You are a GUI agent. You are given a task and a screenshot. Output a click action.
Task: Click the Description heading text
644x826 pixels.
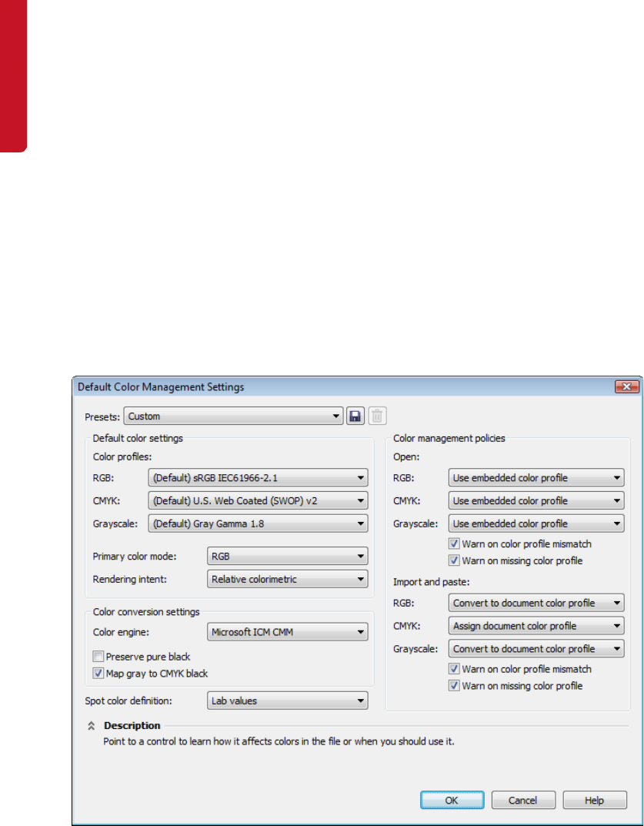132,725
